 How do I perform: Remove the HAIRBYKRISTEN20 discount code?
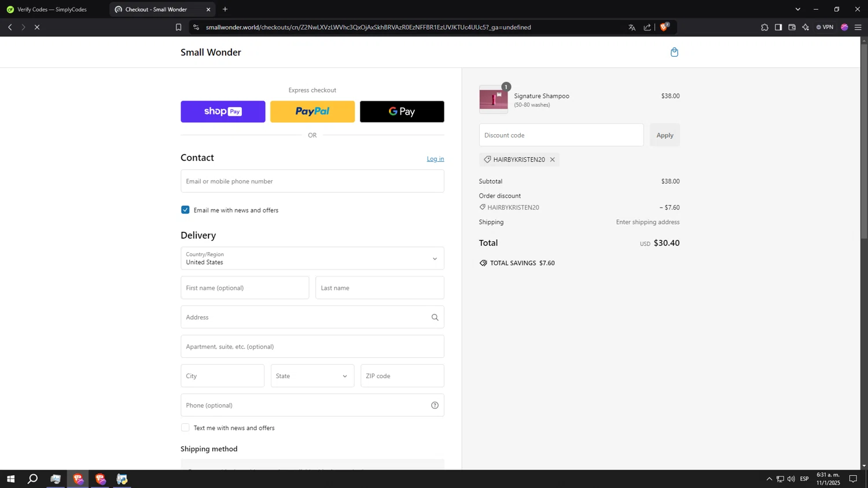pyautogui.click(x=553, y=160)
